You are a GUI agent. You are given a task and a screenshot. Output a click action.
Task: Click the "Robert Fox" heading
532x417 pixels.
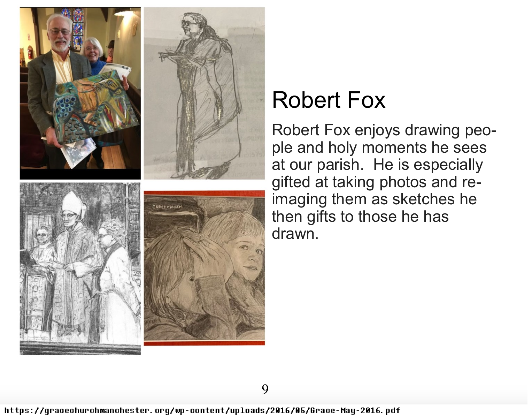(x=329, y=100)
